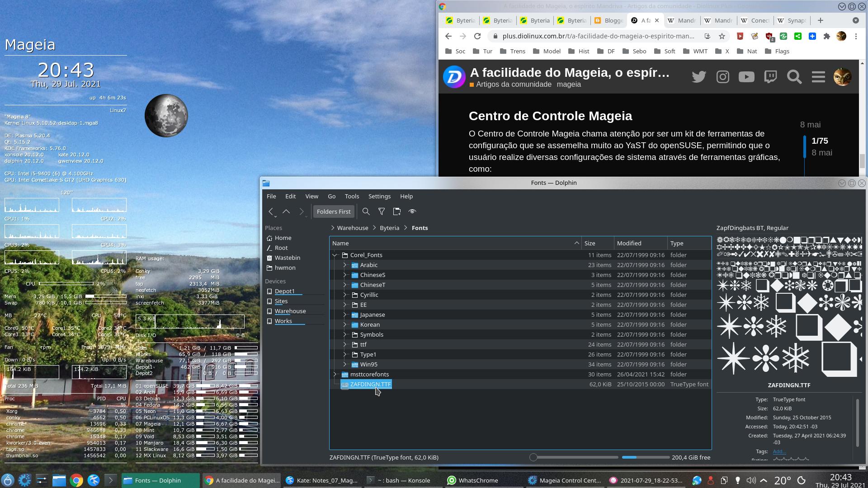Screen dimensions: 868x488
Task: Click the forum topic timeline scroller
Action: point(805,147)
